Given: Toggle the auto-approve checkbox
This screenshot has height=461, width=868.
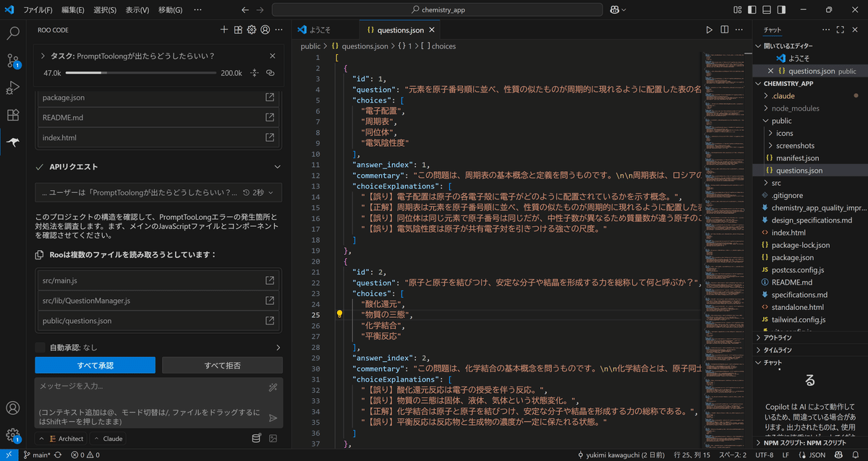Looking at the screenshot, I should pos(40,348).
